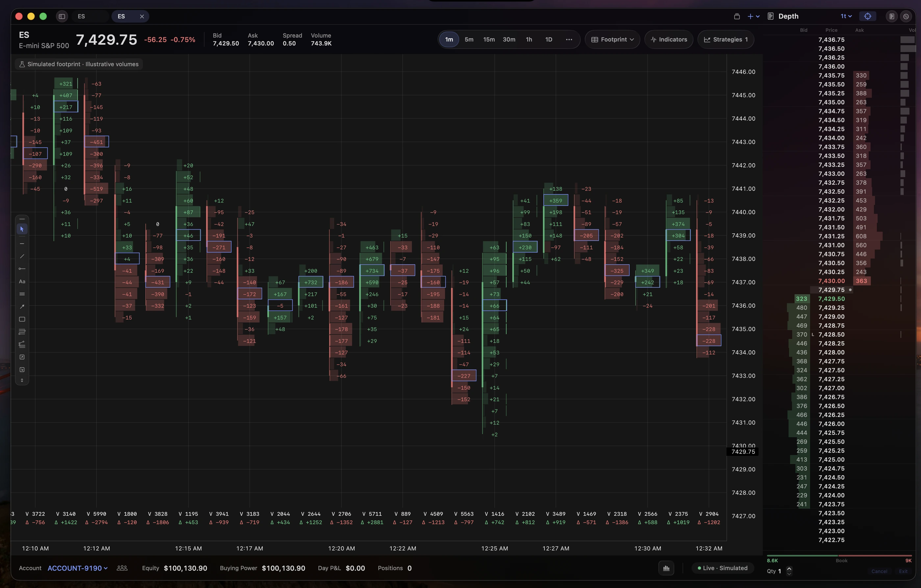
Task: Select the three parallel lines tool
Action: pos(22,294)
